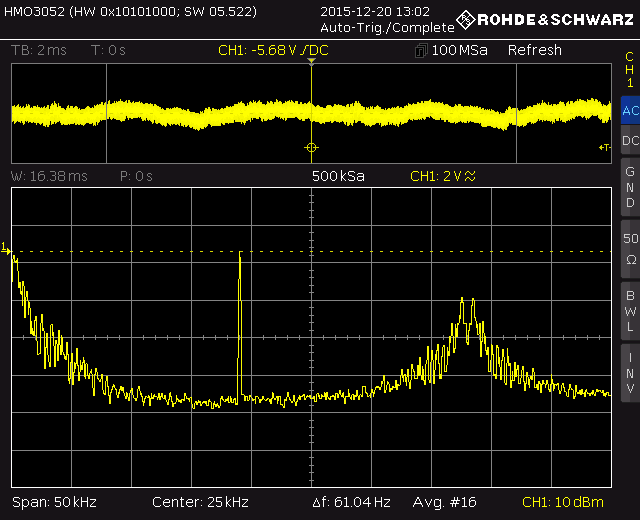
Task: Toggle the 50 Ω input termination
Action: click(630, 249)
